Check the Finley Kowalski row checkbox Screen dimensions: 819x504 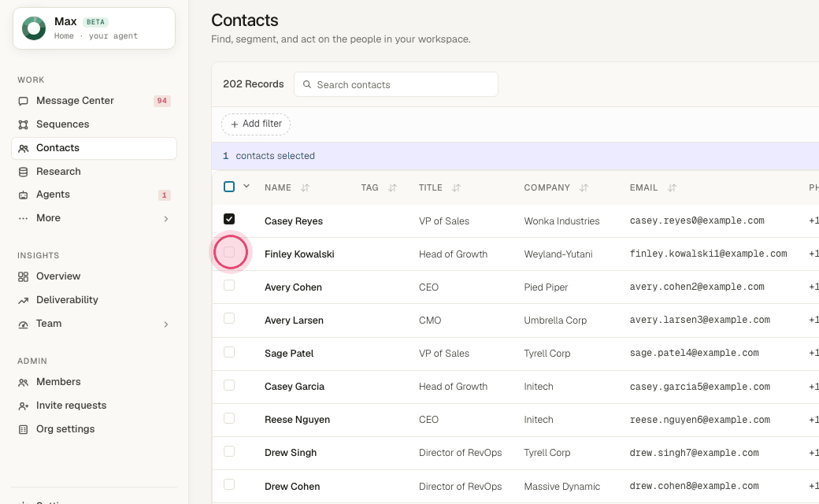(x=229, y=252)
